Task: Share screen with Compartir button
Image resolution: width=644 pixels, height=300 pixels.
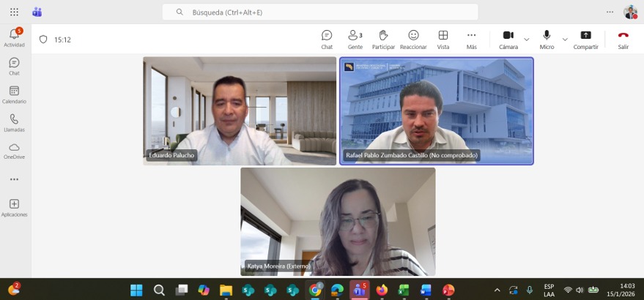Action: tap(585, 40)
